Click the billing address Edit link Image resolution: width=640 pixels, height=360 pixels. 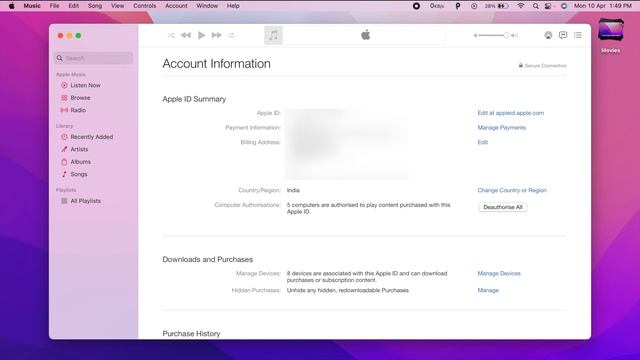click(482, 142)
